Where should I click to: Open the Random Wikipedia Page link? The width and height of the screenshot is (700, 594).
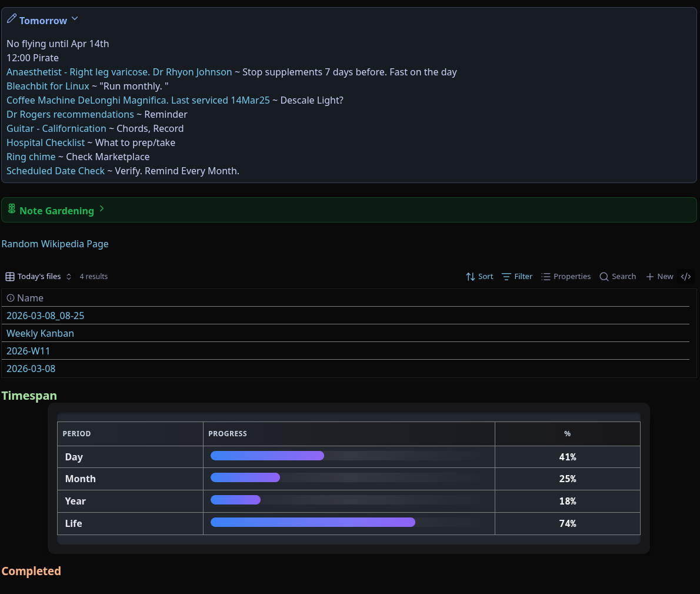click(55, 244)
